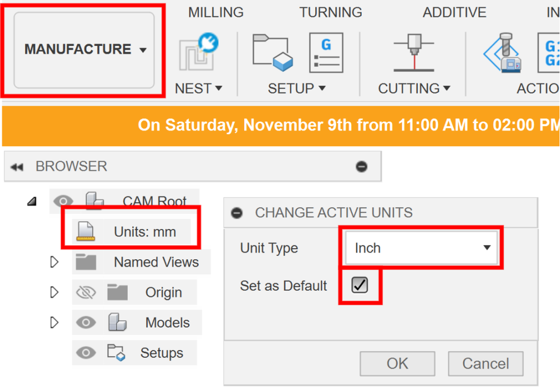Click OK to confirm unit change
Image resolution: width=560 pixels, height=392 pixels.
coord(397,364)
